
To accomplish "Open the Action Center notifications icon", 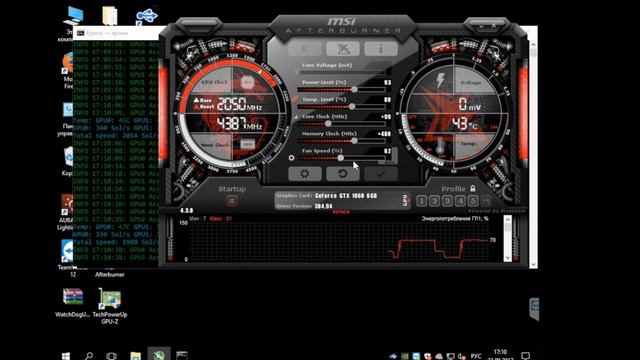I will click(x=526, y=356).
